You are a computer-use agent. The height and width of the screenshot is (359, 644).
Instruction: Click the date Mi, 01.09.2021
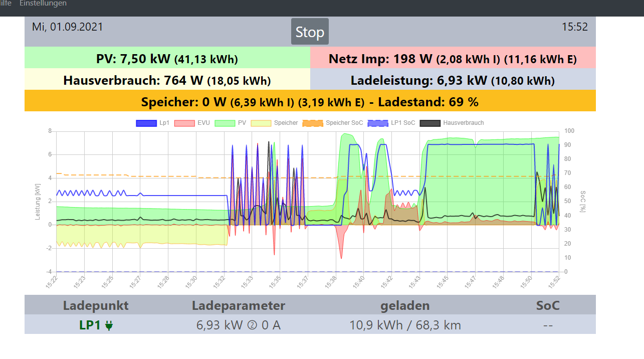(68, 27)
